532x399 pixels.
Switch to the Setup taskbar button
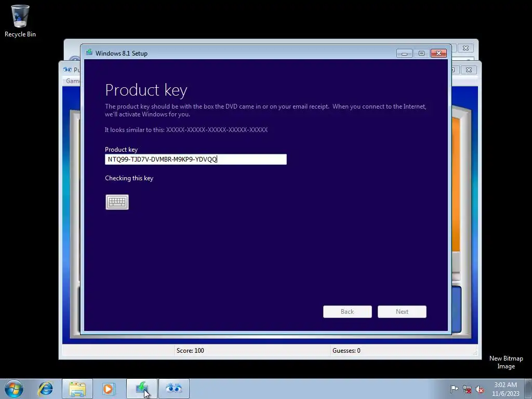pos(142,389)
